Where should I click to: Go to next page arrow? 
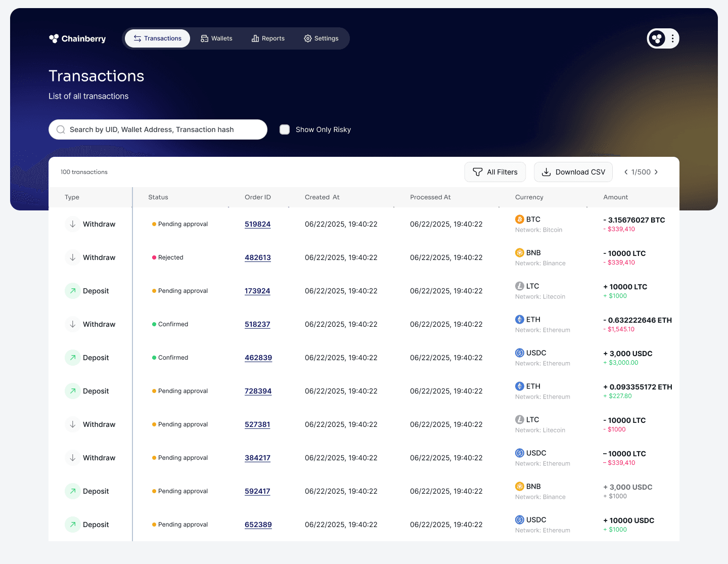click(x=656, y=172)
